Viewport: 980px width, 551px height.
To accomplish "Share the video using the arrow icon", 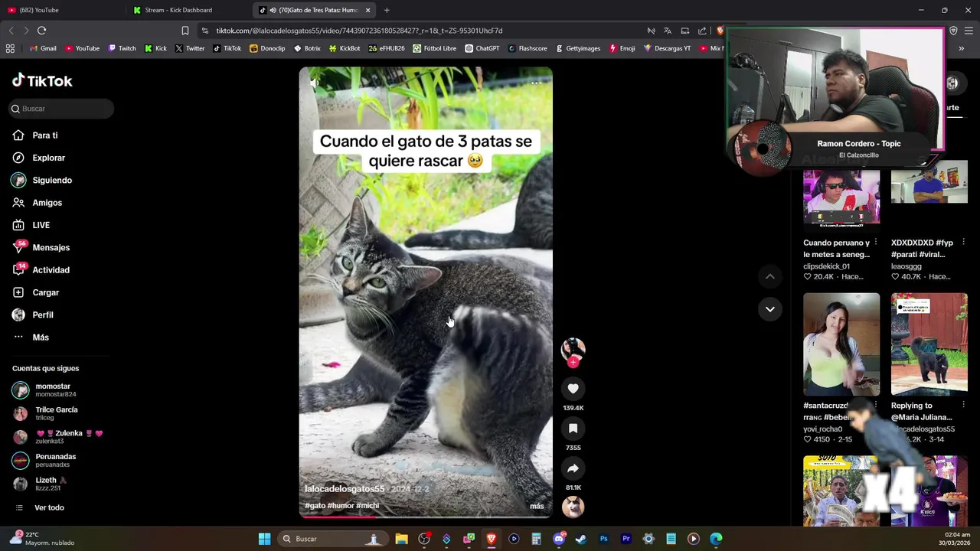I will click(573, 468).
